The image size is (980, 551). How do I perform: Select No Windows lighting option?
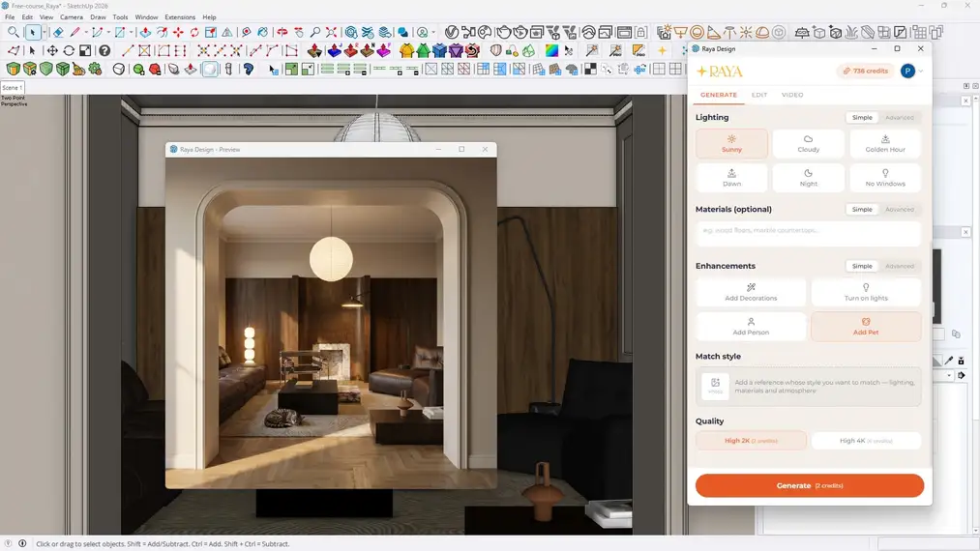click(885, 178)
